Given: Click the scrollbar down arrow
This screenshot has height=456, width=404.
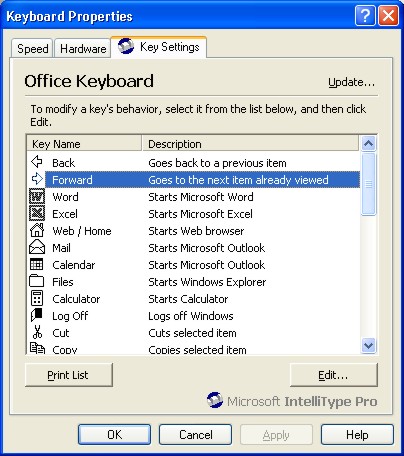Looking at the screenshot, I should click(x=369, y=345).
